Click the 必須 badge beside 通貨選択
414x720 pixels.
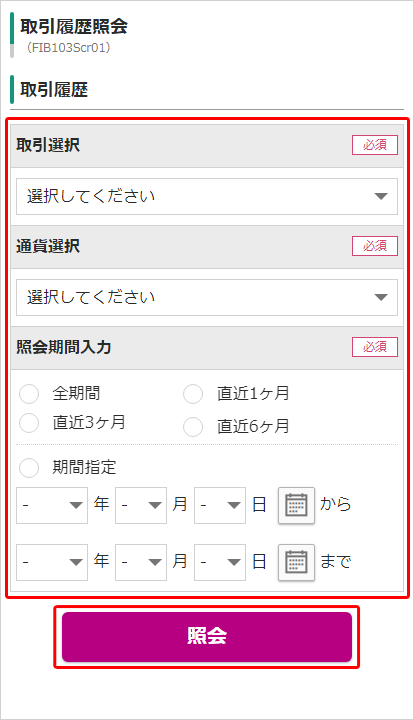click(375, 246)
